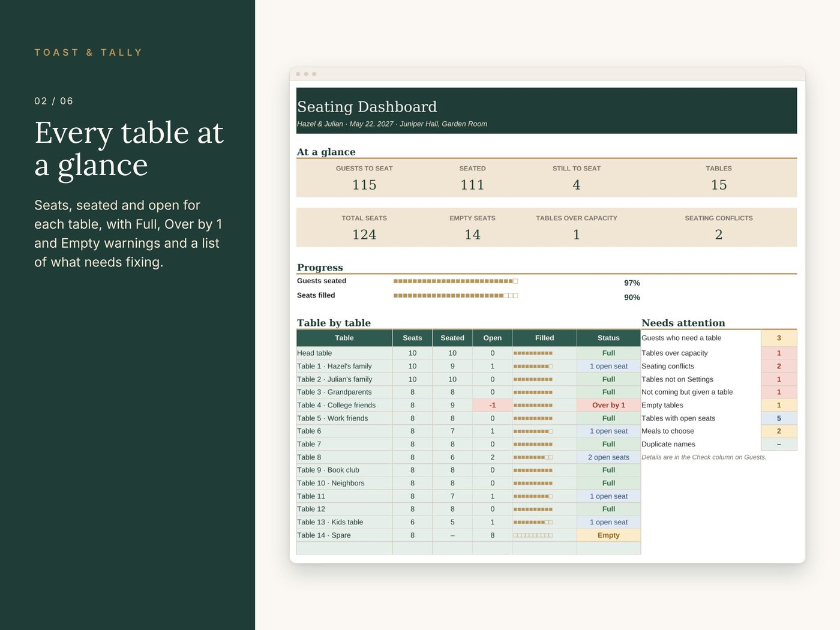
Task: Select the Guests to Seat value 115
Action: click(x=364, y=185)
